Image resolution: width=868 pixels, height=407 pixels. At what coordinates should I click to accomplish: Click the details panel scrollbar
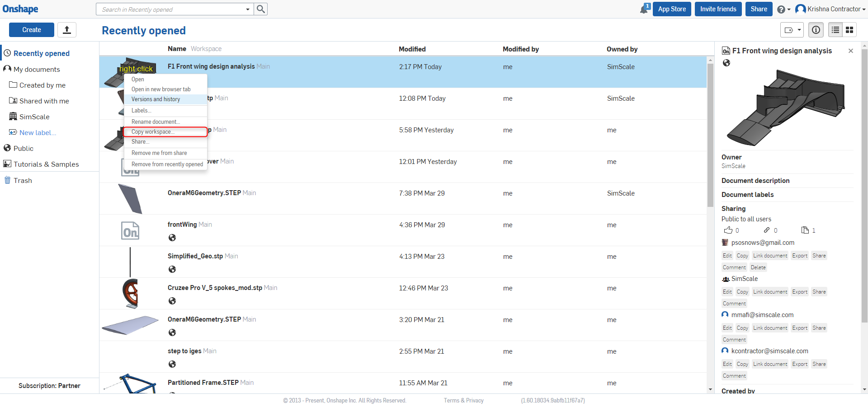click(x=864, y=185)
